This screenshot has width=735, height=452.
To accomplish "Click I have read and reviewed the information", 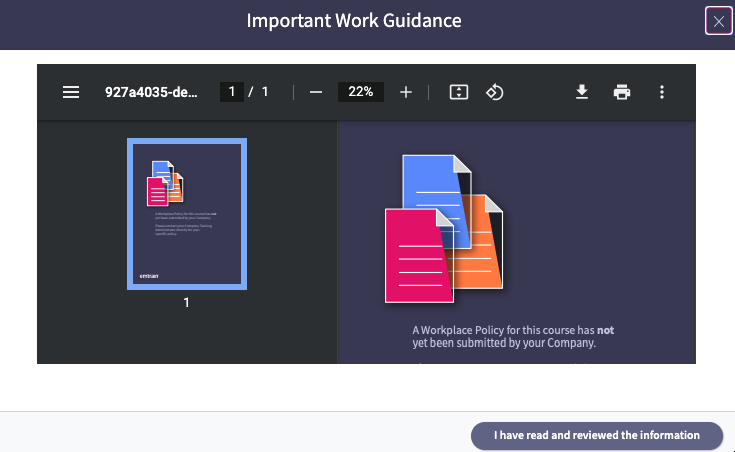I will coord(597,436).
